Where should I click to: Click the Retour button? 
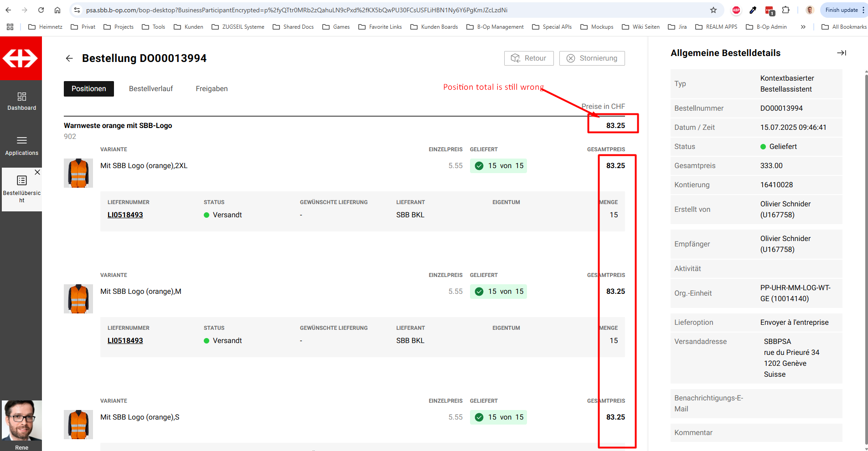[x=529, y=58]
